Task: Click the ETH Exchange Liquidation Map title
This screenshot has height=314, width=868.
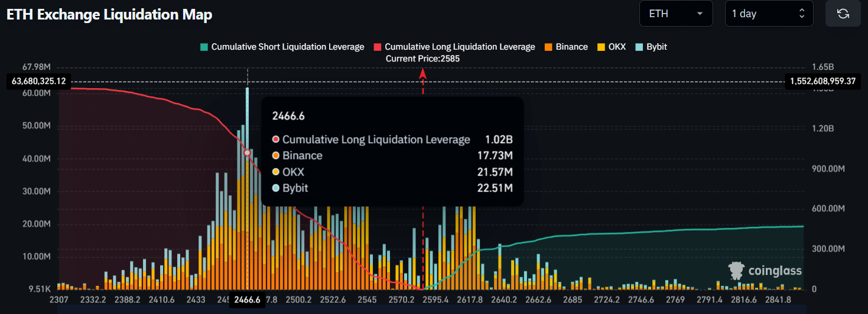Action: coord(109,15)
